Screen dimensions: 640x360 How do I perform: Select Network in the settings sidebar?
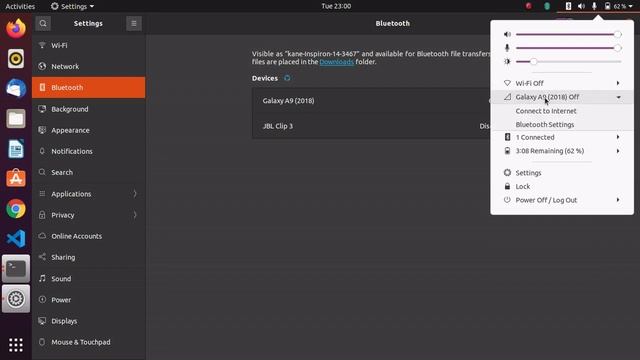(x=89, y=66)
